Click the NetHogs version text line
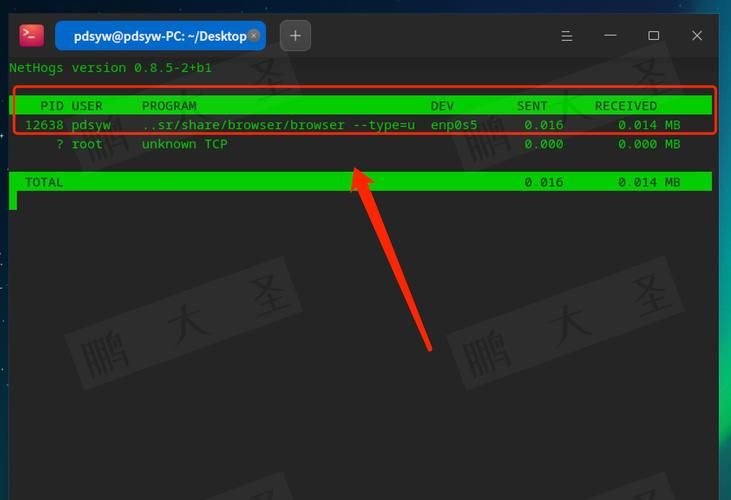This screenshot has width=731, height=500. click(x=110, y=68)
